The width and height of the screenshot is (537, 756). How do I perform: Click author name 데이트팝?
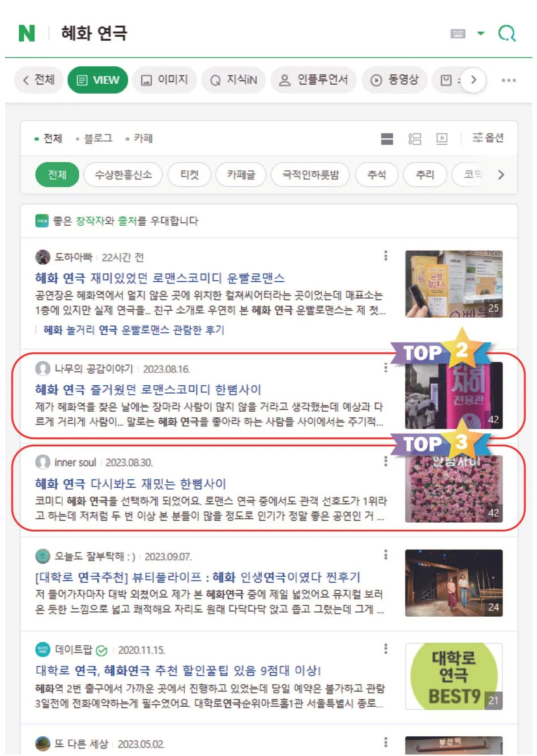(x=73, y=650)
